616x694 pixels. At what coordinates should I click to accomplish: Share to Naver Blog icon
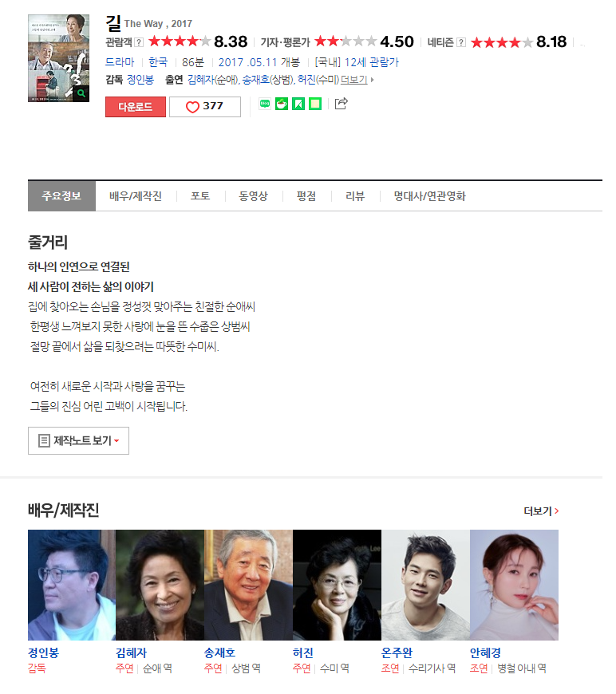pyautogui.click(x=265, y=104)
